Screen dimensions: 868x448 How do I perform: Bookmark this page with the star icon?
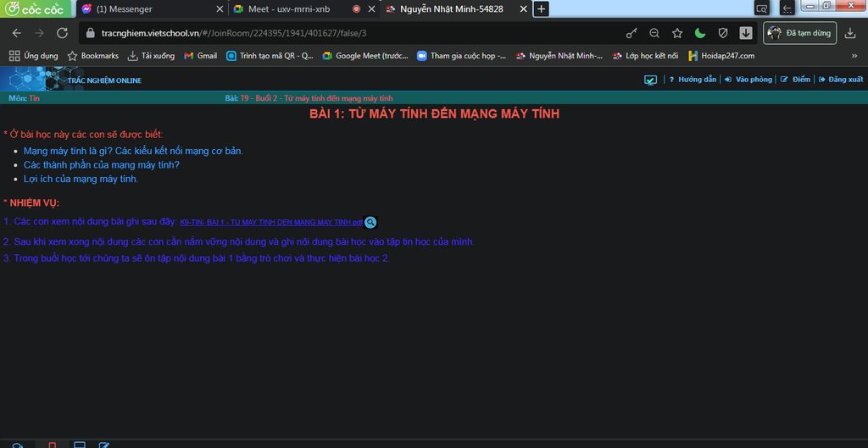tap(677, 33)
